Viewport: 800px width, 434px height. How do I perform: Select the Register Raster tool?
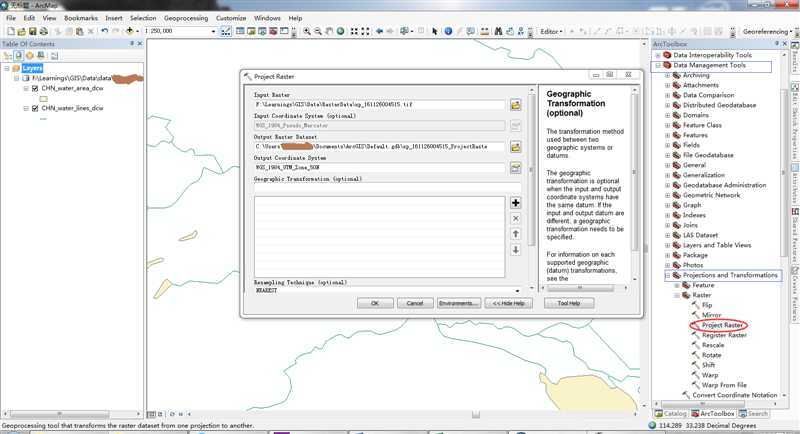pos(724,336)
